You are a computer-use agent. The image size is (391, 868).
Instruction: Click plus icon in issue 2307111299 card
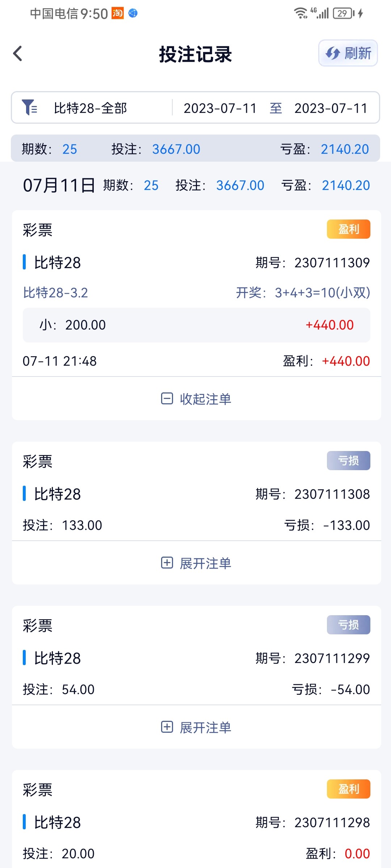coord(167,727)
